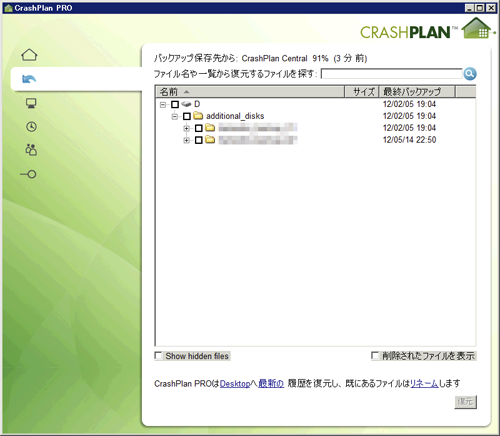Click the 最新の version link

(271, 384)
